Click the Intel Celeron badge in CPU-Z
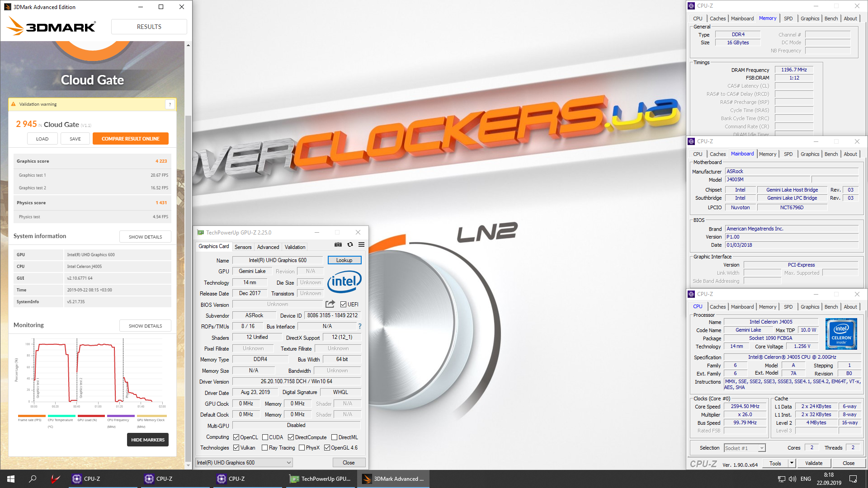868x488 pixels. [x=841, y=334]
